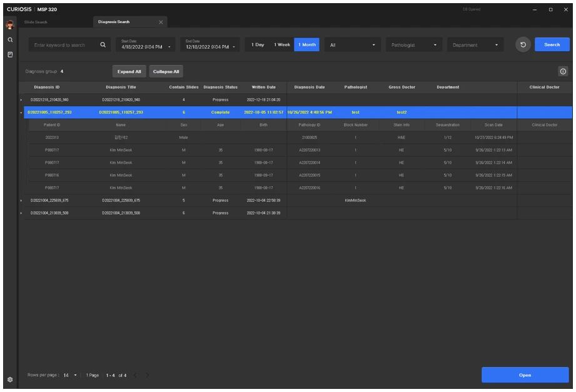Select diagnosis ID D20221005_110257_293 cell

click(49, 113)
